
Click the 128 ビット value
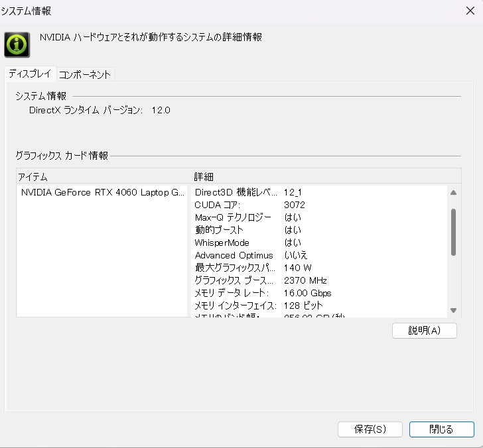coord(303,306)
